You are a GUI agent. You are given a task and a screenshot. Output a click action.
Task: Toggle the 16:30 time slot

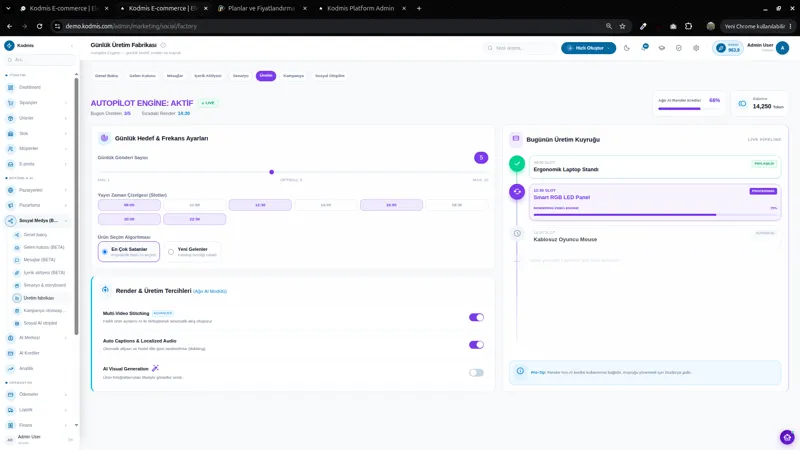(x=391, y=205)
